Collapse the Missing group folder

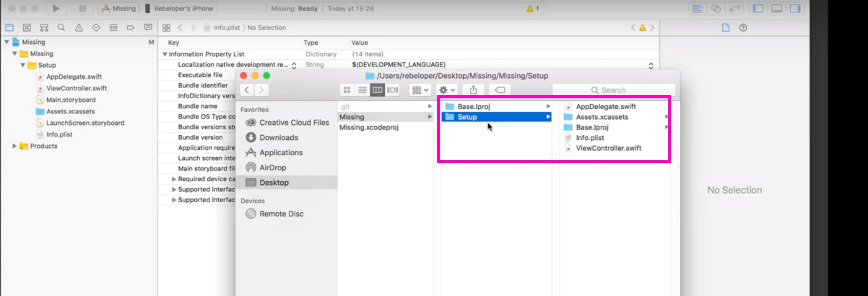coord(15,53)
